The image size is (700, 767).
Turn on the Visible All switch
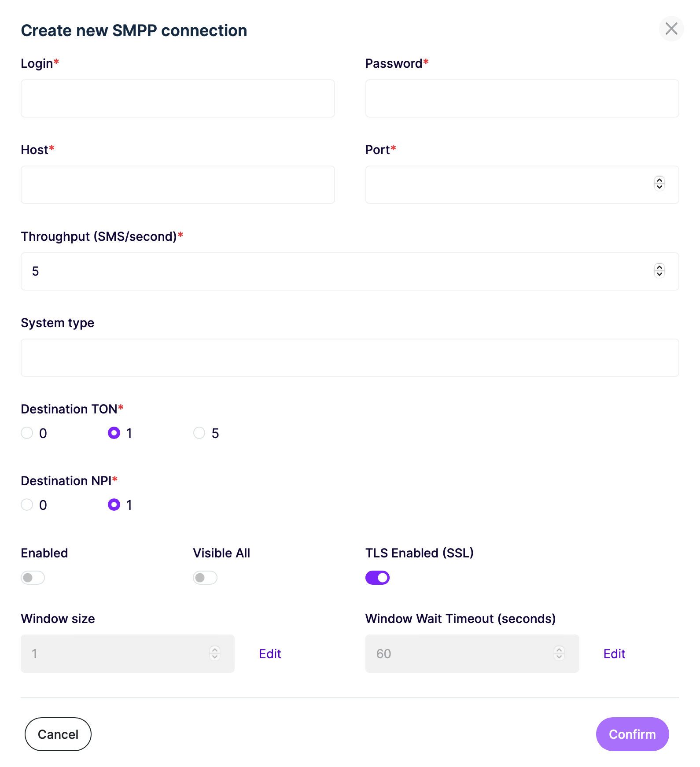click(205, 578)
